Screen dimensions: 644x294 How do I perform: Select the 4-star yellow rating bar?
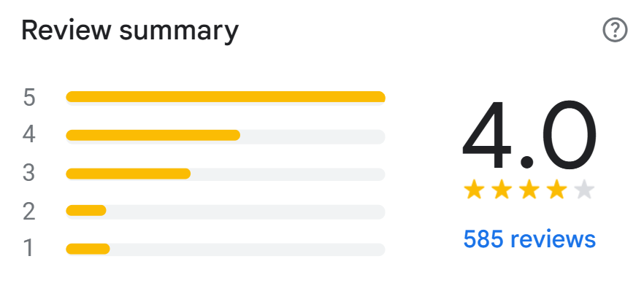tap(153, 135)
